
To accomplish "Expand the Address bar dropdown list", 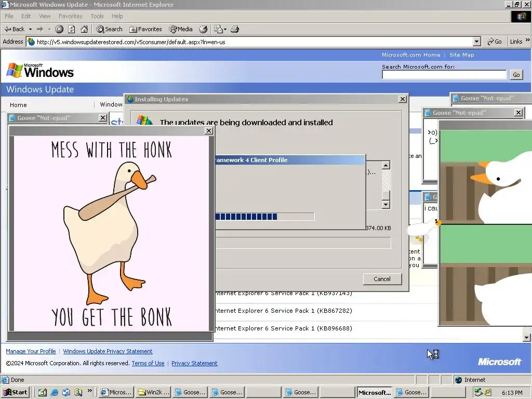I will coord(477,42).
